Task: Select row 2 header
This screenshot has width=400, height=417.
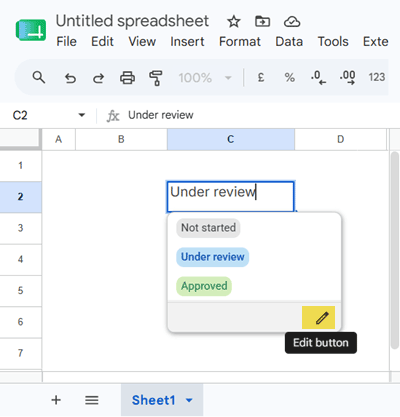Action: click(x=21, y=197)
